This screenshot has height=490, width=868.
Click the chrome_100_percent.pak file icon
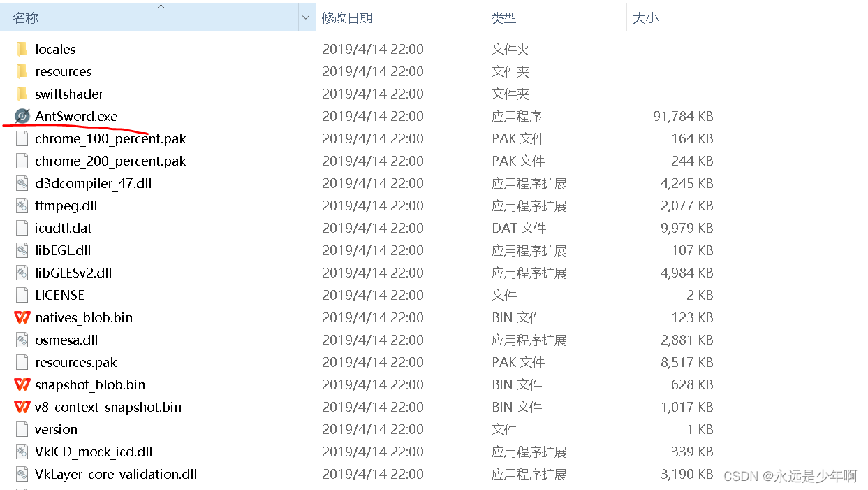pyautogui.click(x=22, y=138)
